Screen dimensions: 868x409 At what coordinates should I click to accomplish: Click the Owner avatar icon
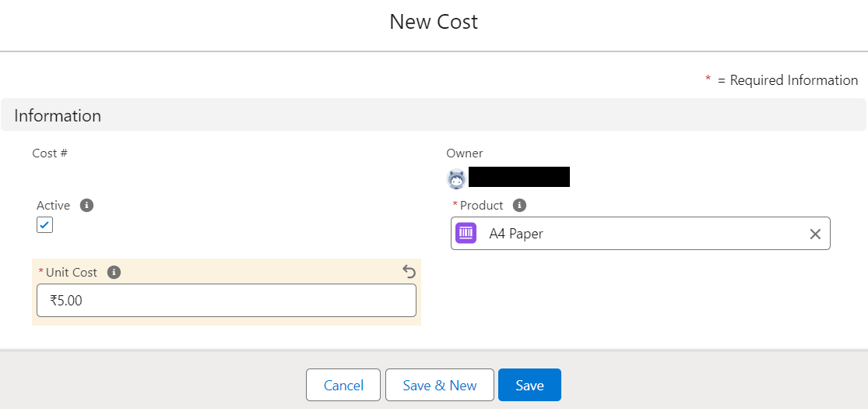point(456,178)
